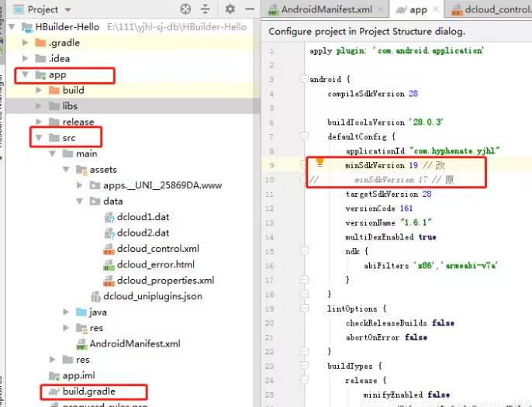The width and height of the screenshot is (532, 407).
Task: Switch to AndroidManifest.xml editor tab
Action: (x=326, y=9)
